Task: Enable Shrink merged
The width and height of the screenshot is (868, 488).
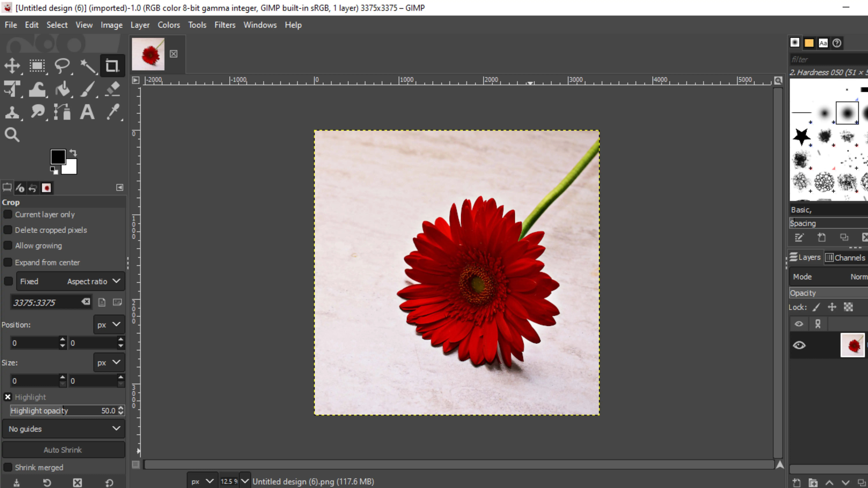Action: (8, 467)
